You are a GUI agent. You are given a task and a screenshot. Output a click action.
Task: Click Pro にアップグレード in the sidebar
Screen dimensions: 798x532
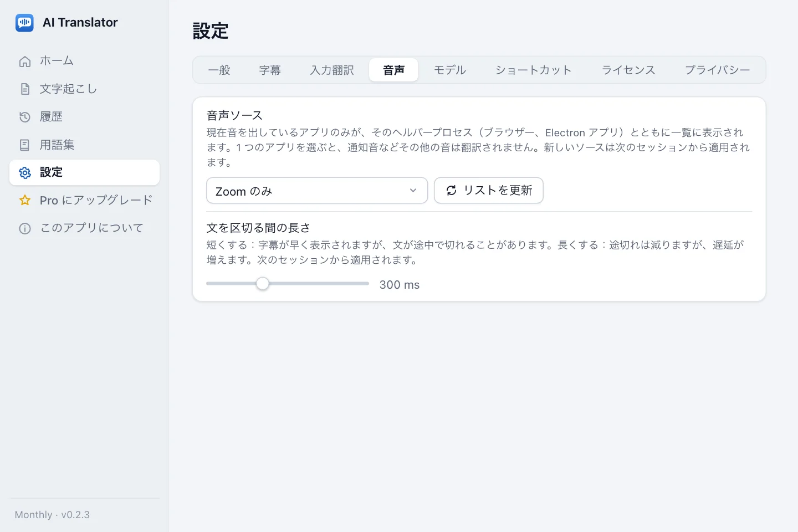click(84, 200)
